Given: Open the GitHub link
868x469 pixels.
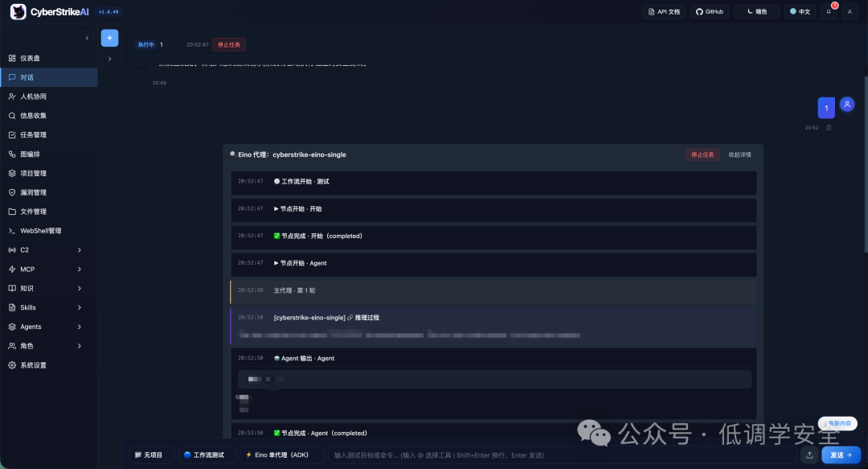Looking at the screenshot, I should pyautogui.click(x=710, y=11).
